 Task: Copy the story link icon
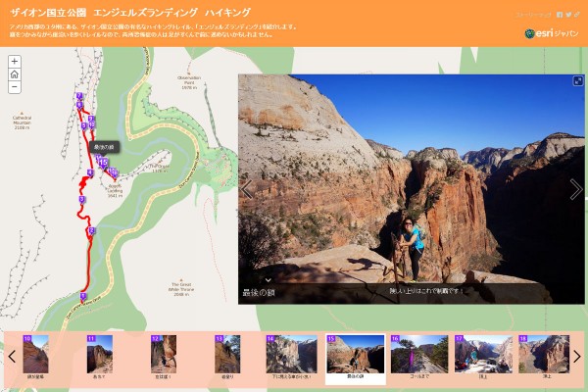coord(577,15)
